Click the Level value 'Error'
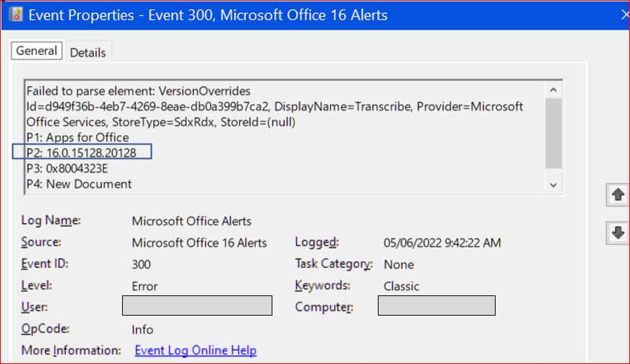 tap(144, 286)
